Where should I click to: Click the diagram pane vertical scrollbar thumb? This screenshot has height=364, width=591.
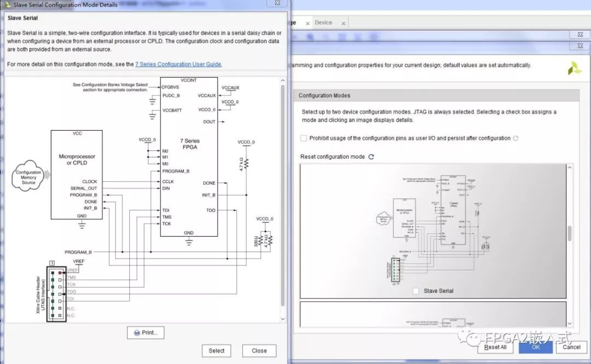[x=283, y=196]
